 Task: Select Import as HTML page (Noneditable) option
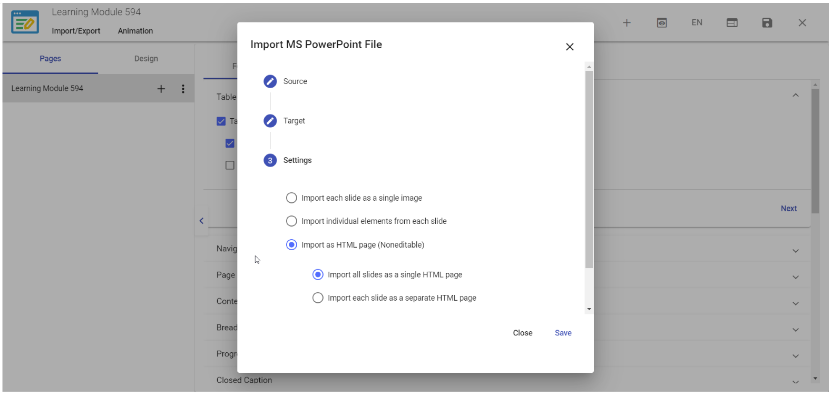click(291, 244)
